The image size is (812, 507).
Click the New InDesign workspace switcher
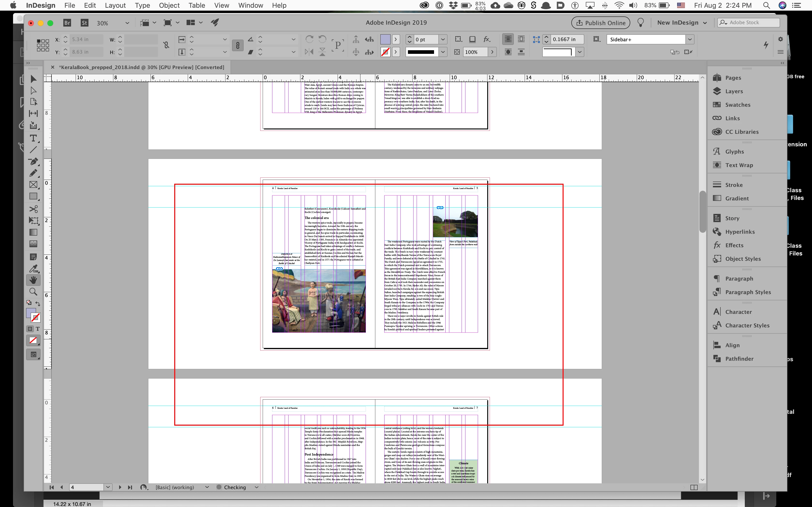(682, 23)
